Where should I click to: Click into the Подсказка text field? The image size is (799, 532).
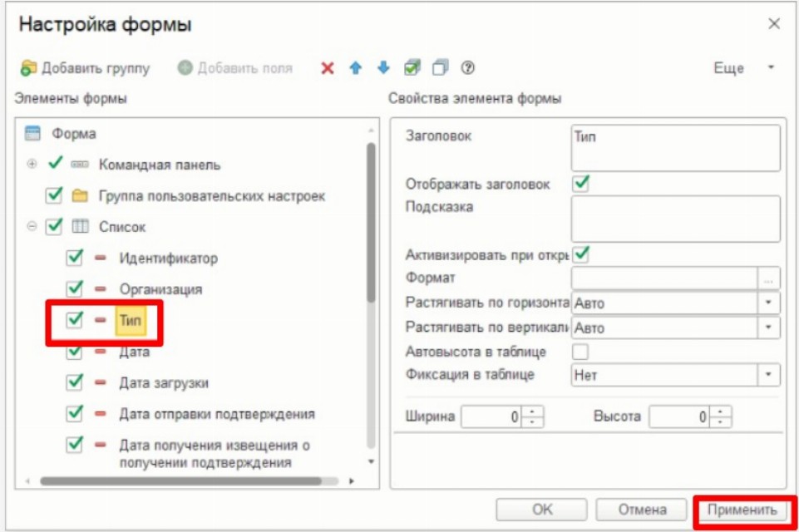click(x=675, y=219)
